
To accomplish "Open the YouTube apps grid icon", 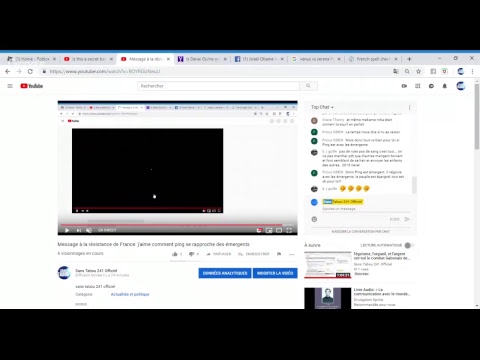I will (x=418, y=86).
